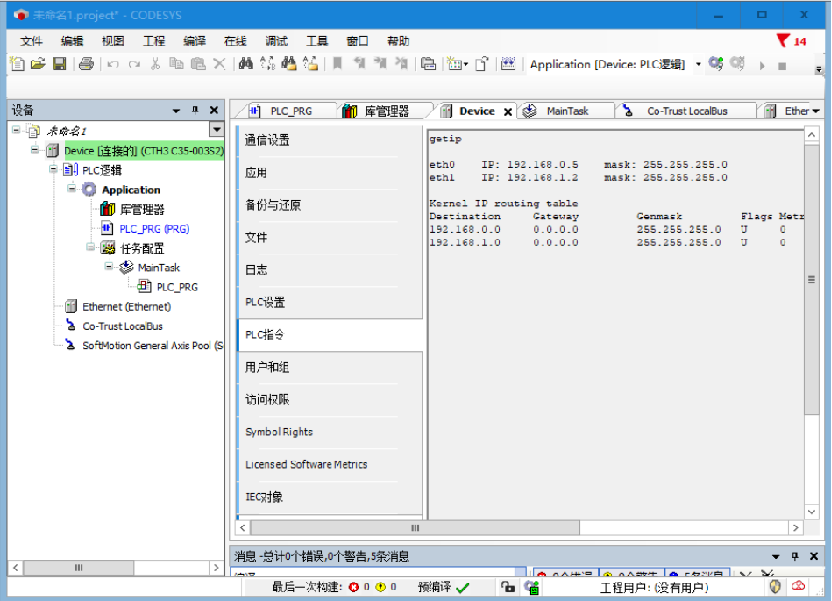Click the device status gear icon in the status bar
The image size is (832, 601).
tap(532, 587)
